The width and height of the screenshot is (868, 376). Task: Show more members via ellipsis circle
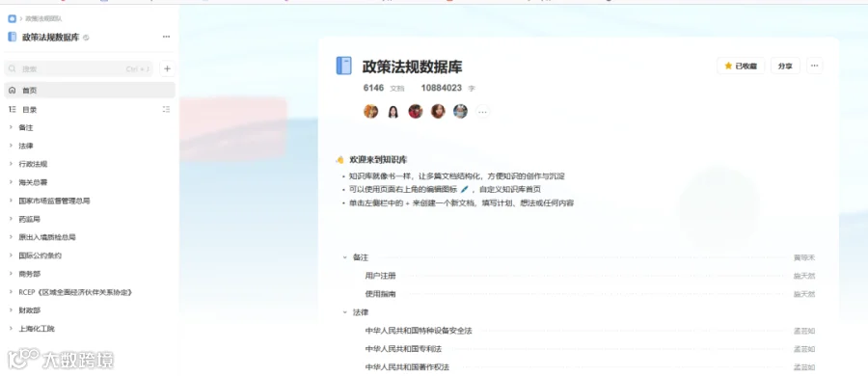click(483, 112)
